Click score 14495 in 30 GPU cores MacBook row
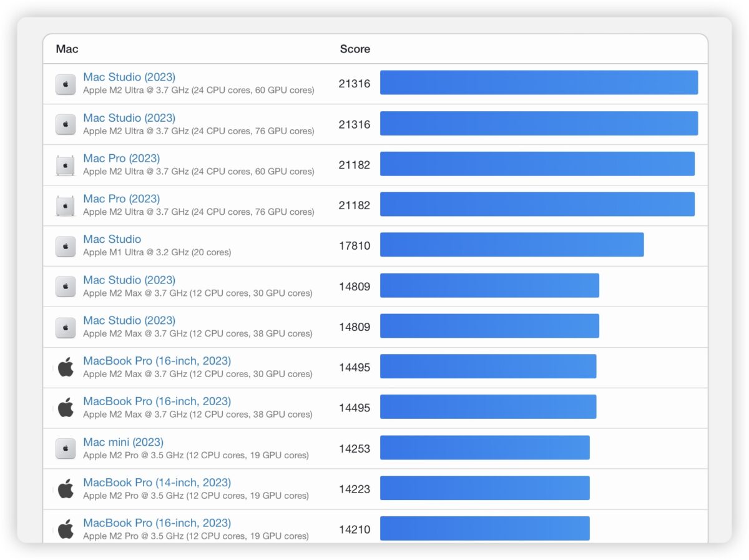 (355, 368)
